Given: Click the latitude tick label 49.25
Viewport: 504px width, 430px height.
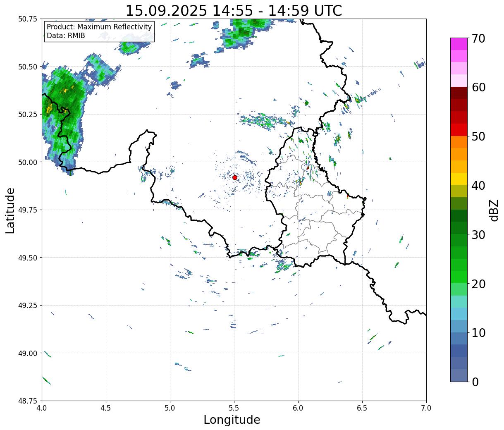Looking at the screenshot, I should click(x=28, y=306).
